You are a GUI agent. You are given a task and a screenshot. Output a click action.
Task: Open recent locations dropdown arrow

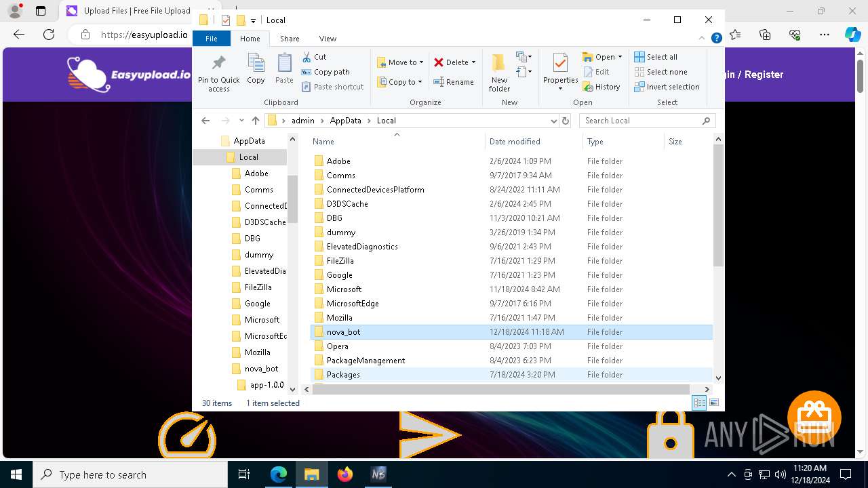[241, 121]
